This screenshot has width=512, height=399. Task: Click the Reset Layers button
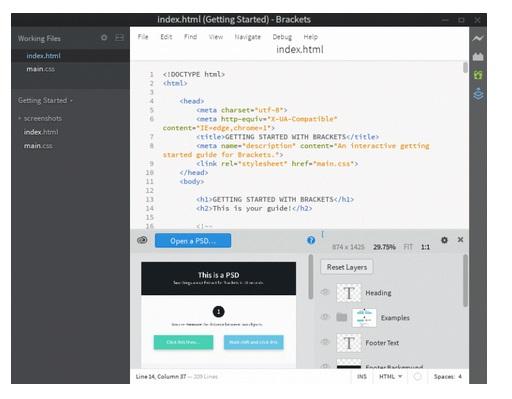(x=347, y=267)
